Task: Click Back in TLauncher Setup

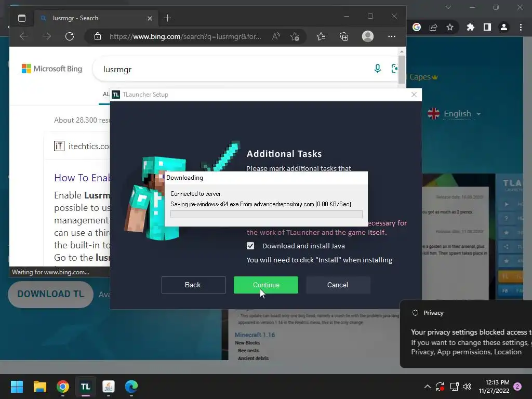Action: click(194, 285)
